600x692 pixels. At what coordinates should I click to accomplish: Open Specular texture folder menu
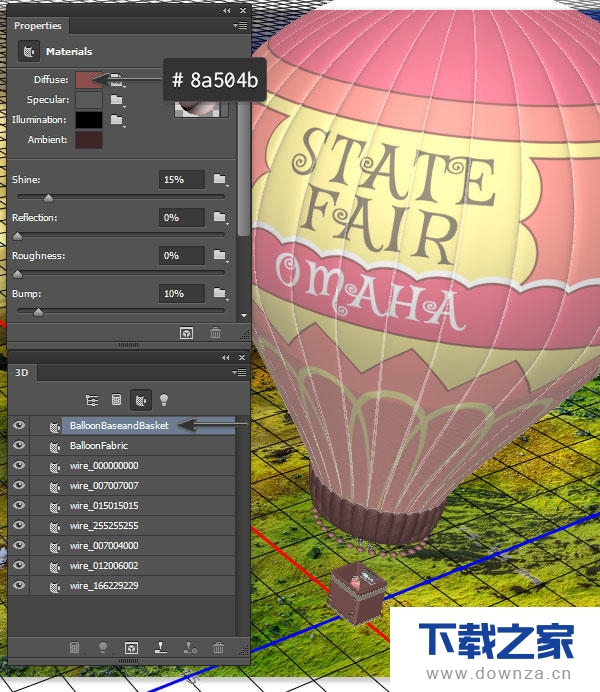pos(117,100)
